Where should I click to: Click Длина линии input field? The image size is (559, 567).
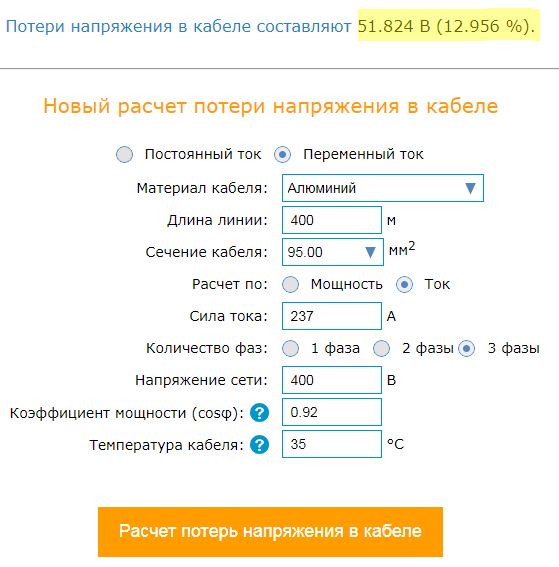pos(332,220)
